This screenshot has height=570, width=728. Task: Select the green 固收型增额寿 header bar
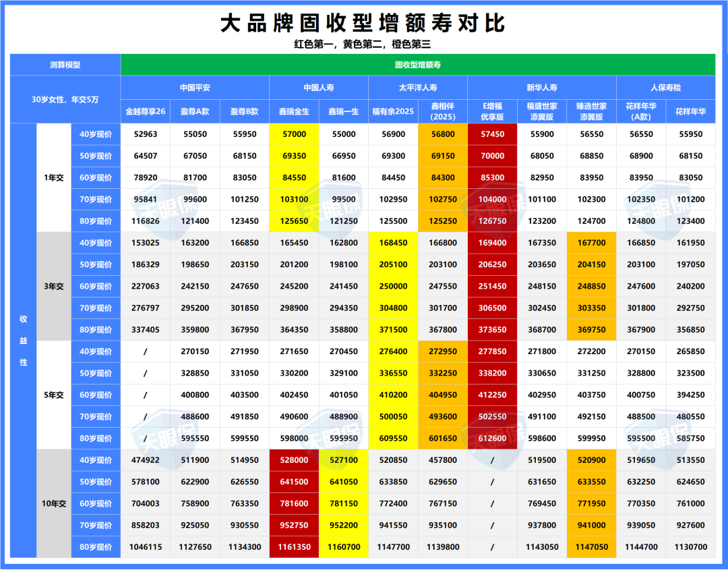pos(417,65)
